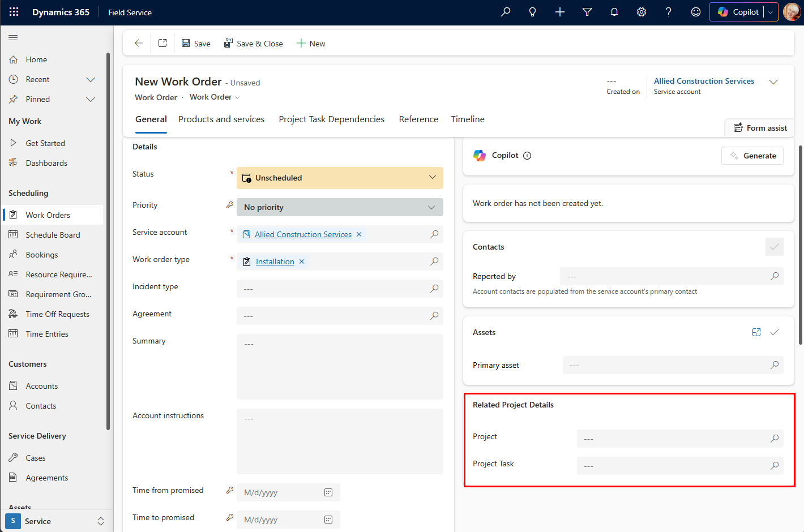Open the Installation work order type link
804x532 pixels.
(275, 261)
